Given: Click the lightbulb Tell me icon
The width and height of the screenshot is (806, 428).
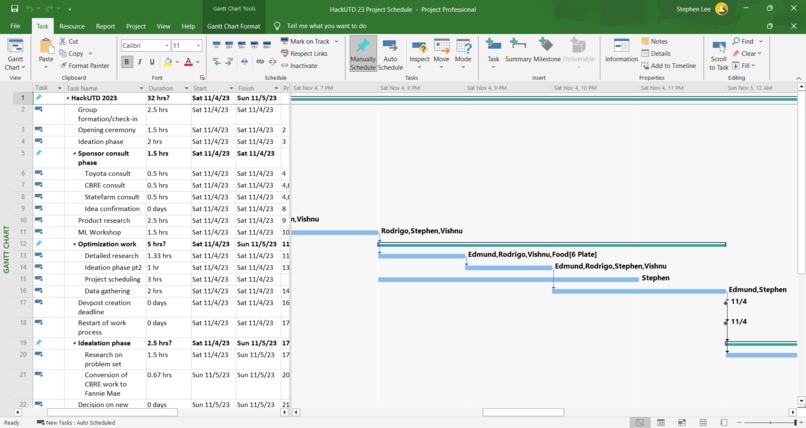Looking at the screenshot, I should [x=277, y=26].
